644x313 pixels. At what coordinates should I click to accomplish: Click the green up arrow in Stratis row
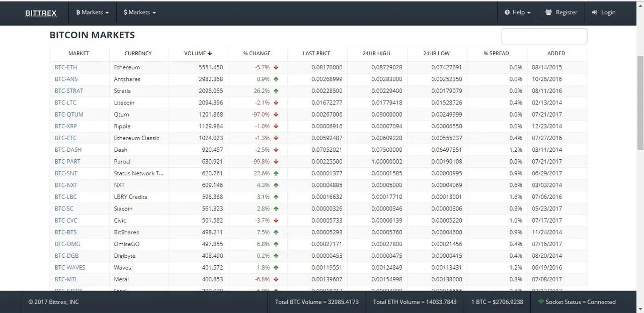[276, 91]
